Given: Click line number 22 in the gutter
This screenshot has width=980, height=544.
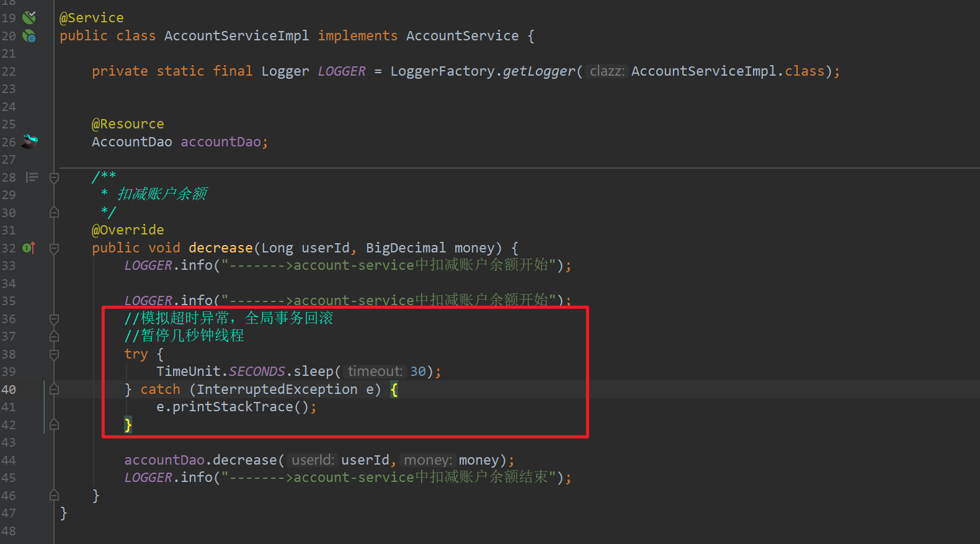Looking at the screenshot, I should [x=9, y=71].
